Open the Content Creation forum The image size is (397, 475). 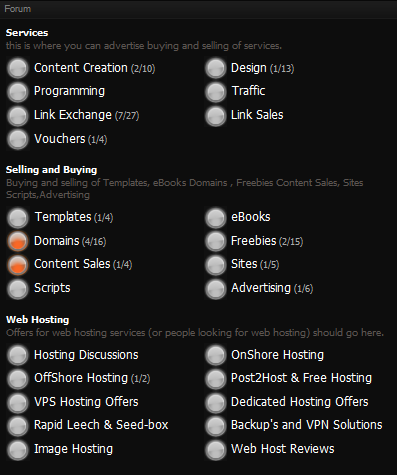point(81,68)
